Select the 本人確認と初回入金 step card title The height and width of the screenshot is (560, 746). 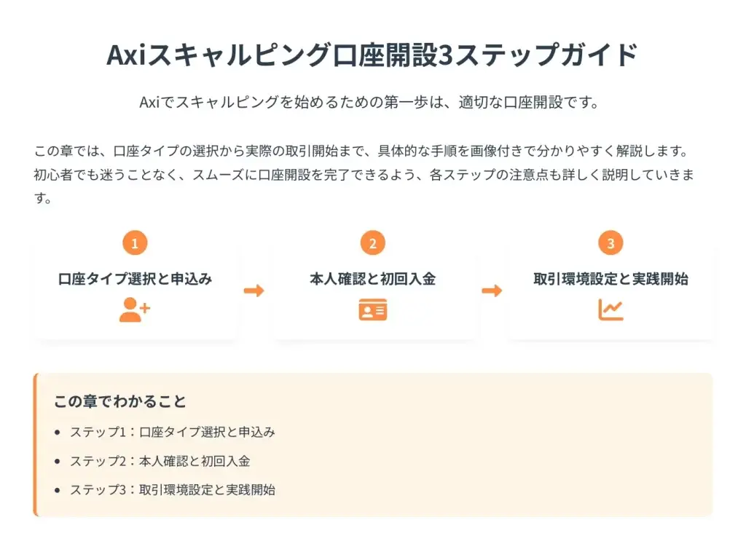pyautogui.click(x=372, y=278)
